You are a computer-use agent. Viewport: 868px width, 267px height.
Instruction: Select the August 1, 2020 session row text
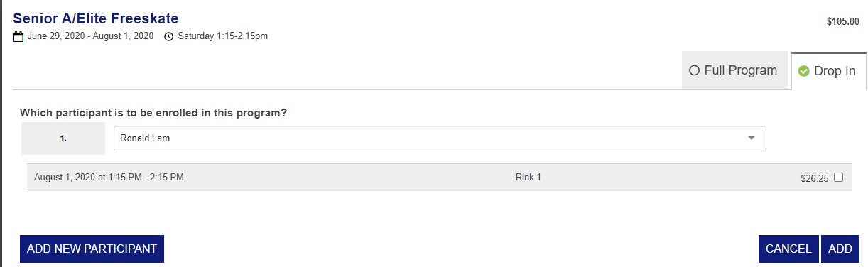(109, 178)
